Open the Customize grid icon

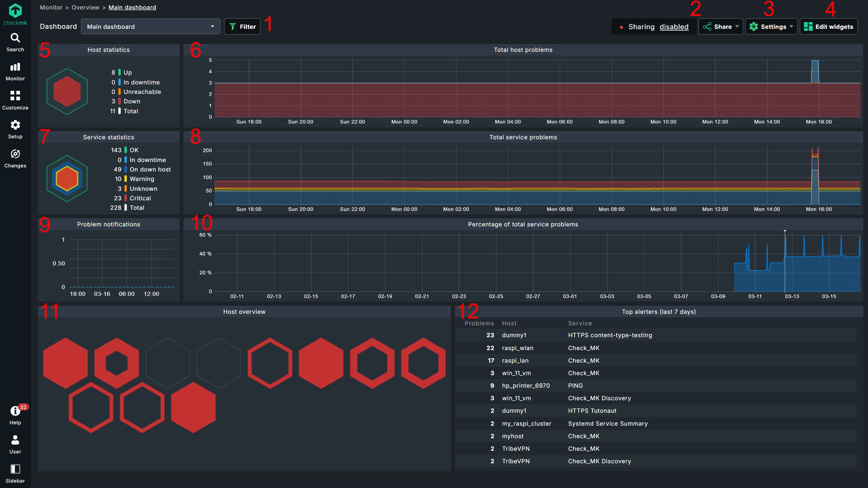(15, 96)
